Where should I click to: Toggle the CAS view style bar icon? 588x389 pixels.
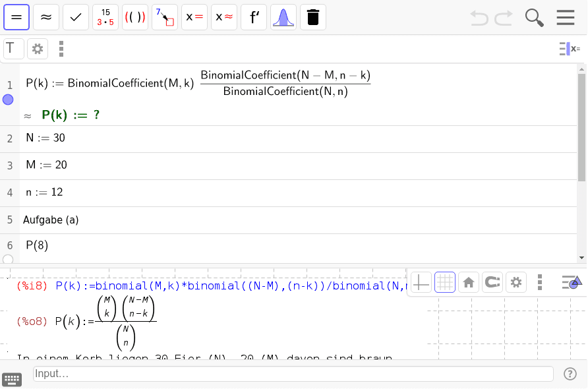coord(570,49)
